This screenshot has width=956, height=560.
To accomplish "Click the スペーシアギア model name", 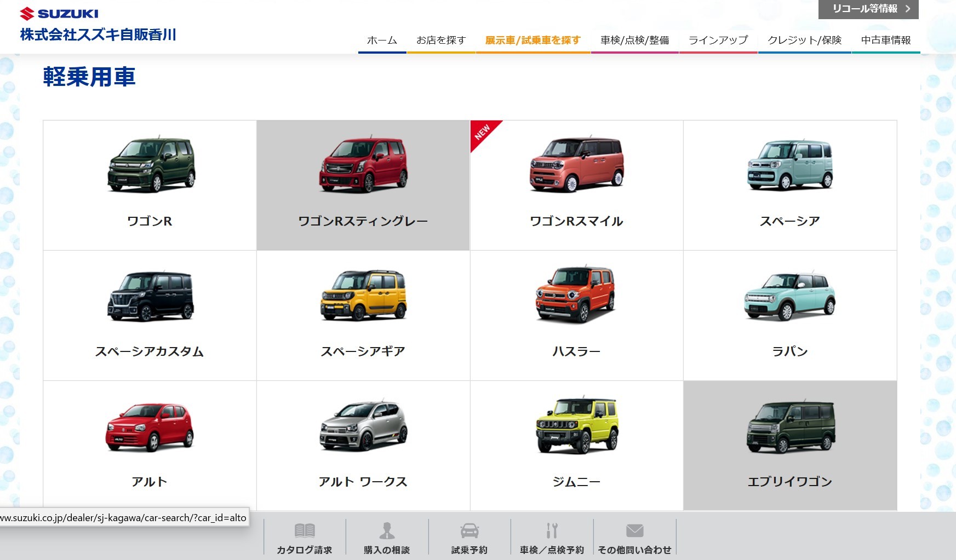I will coord(363,351).
